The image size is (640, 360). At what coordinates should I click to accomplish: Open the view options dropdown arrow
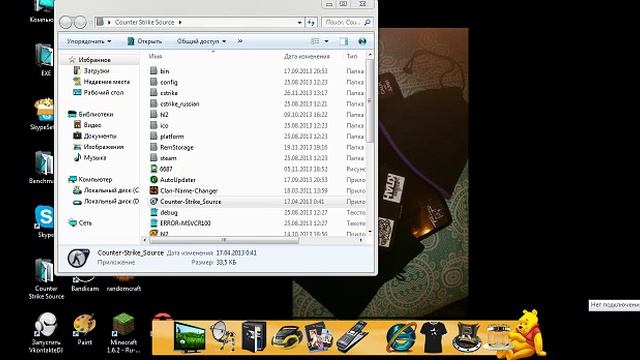tap(326, 41)
